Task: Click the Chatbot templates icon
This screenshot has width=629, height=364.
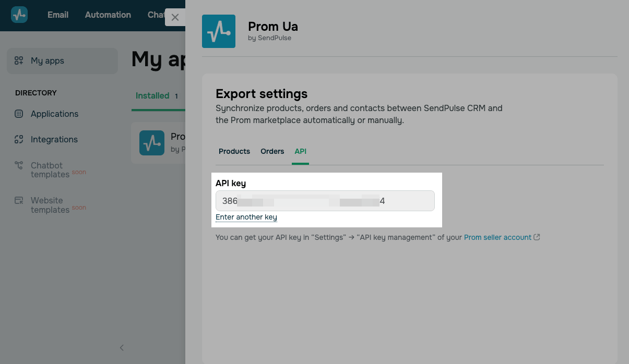Action: pos(19,165)
